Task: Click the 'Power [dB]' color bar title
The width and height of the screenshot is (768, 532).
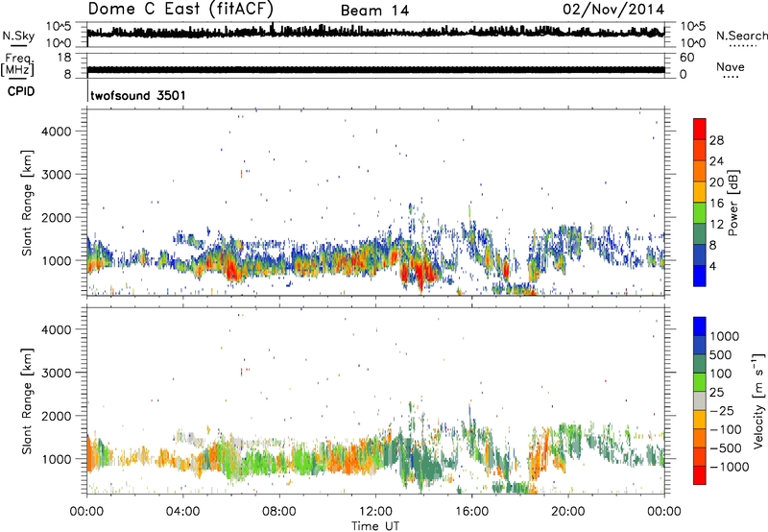Action: pos(732,203)
